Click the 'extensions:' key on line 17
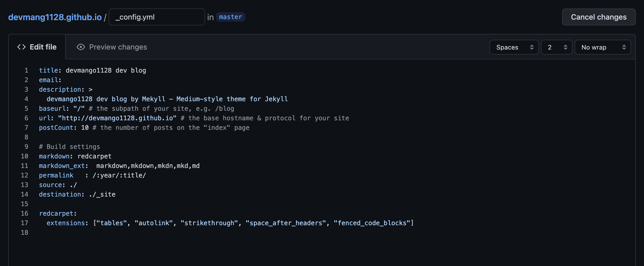 [x=67, y=223]
